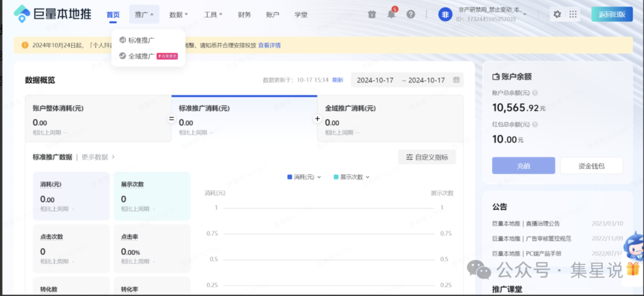The height and width of the screenshot is (296, 644).
Task: Click the 全域推广 menu item icon
Action: click(x=122, y=56)
